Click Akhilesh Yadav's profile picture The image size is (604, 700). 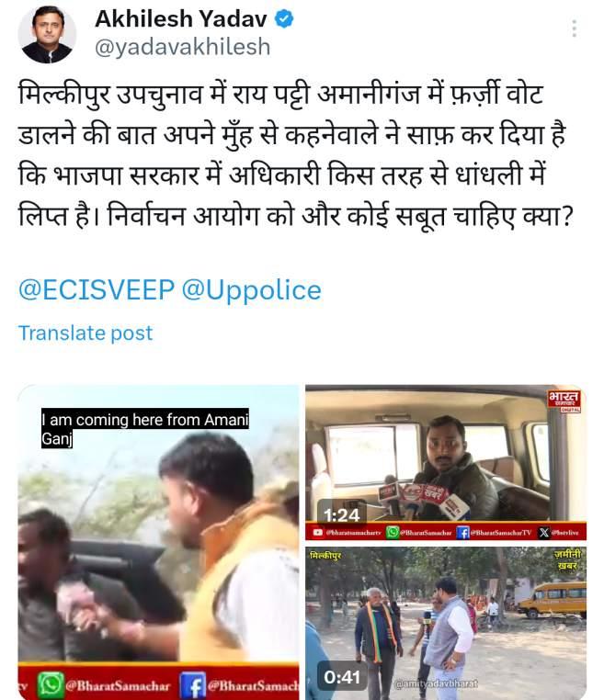tap(47, 34)
